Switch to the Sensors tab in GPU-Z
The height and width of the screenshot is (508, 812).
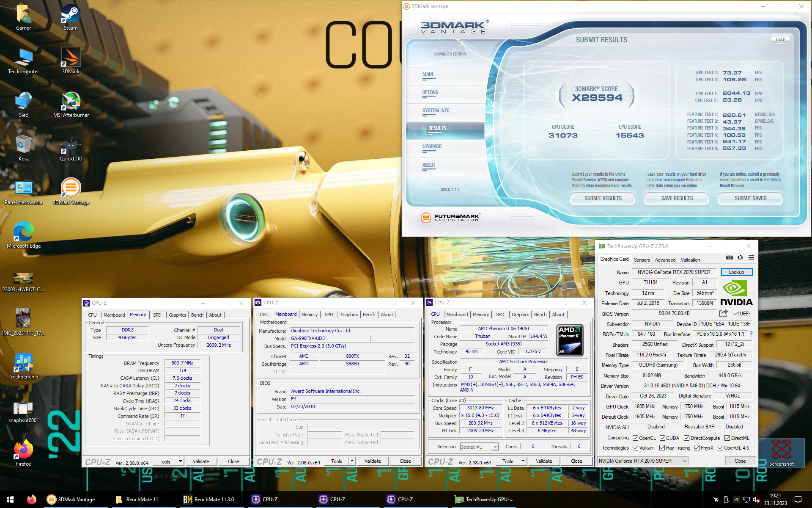(x=642, y=260)
